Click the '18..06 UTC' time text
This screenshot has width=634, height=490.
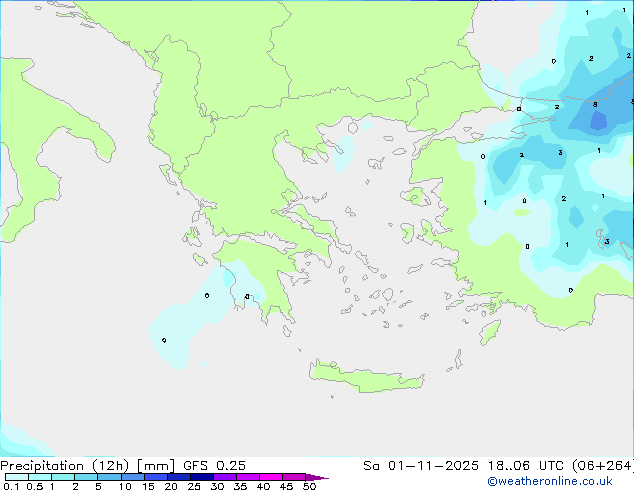(525, 466)
